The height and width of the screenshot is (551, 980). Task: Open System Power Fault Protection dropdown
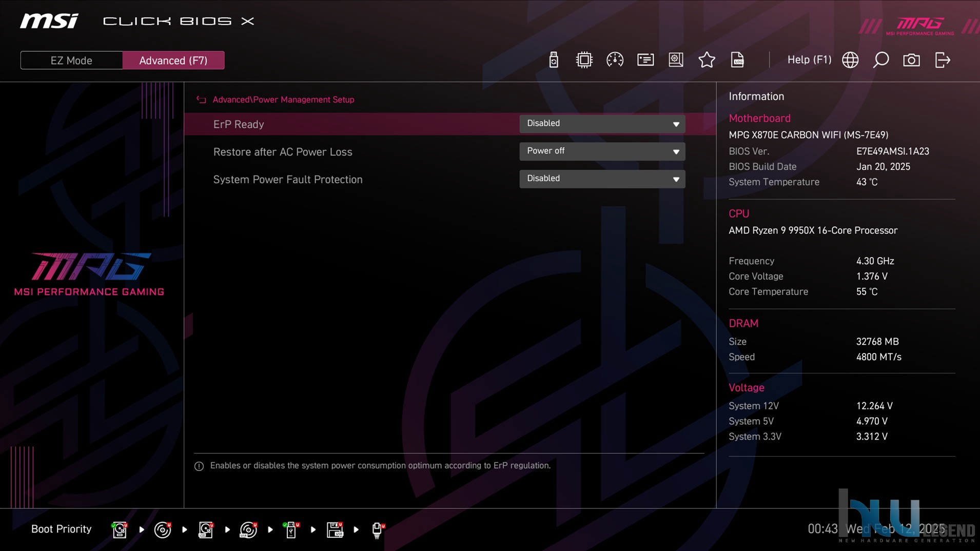(602, 179)
